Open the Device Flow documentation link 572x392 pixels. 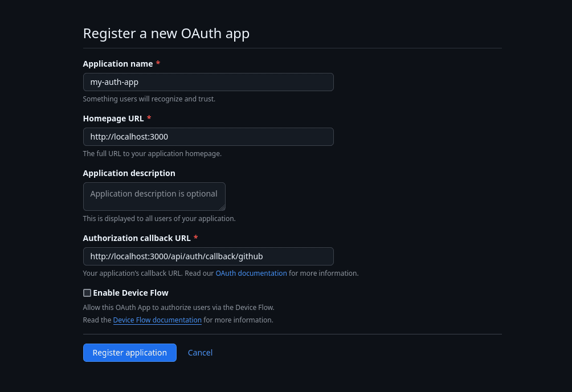pos(157,320)
